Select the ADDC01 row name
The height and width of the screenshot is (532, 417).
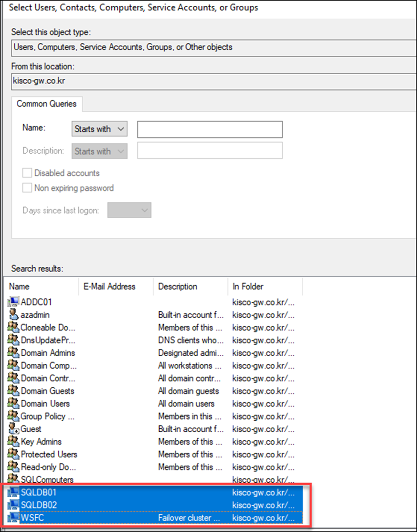[36, 302]
